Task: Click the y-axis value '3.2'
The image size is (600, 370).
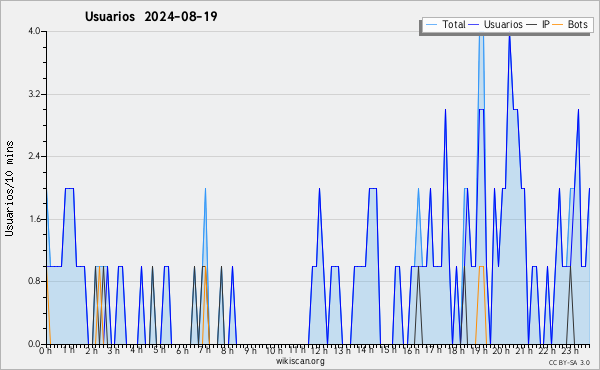Action: pyautogui.click(x=34, y=94)
